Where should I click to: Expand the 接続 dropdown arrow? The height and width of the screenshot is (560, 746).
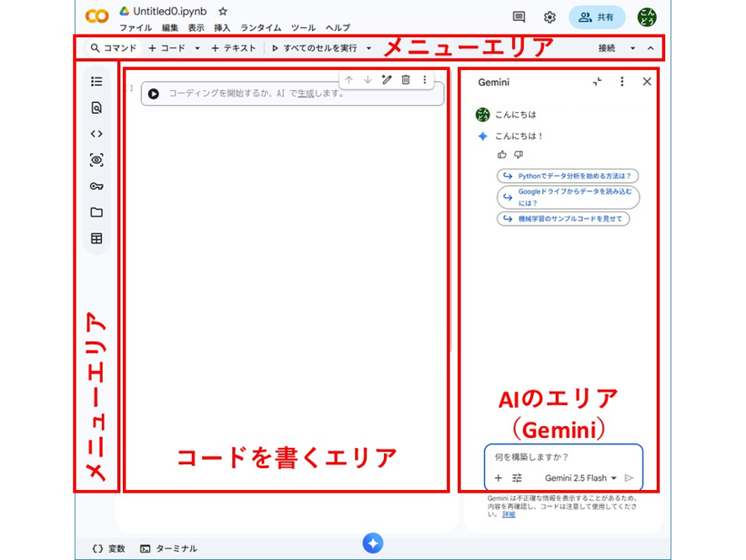(x=633, y=48)
